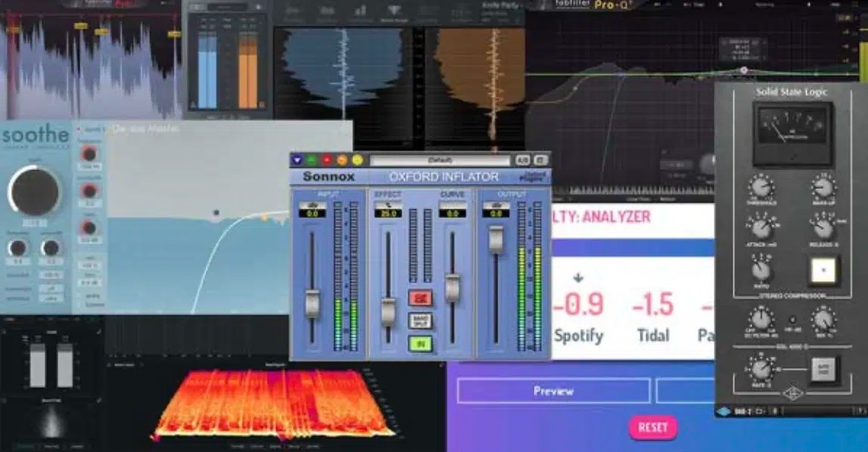Click the Input dB value field showing 0.0

[312, 213]
